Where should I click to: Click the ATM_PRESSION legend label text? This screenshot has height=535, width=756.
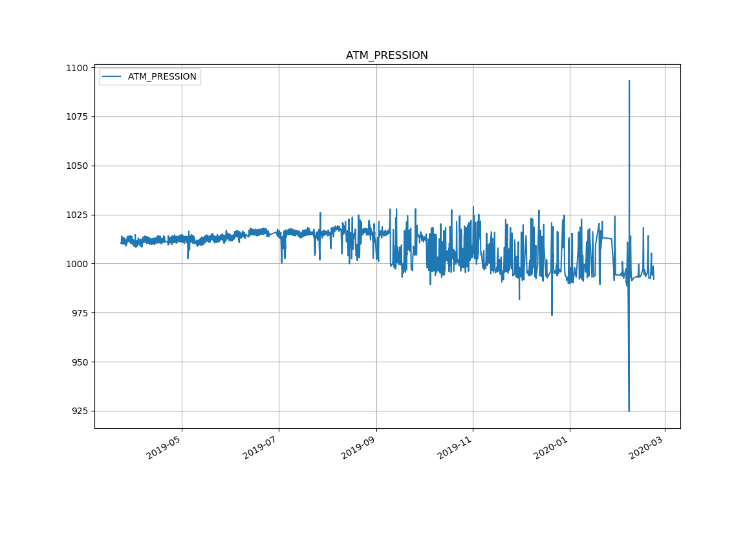[x=162, y=76]
